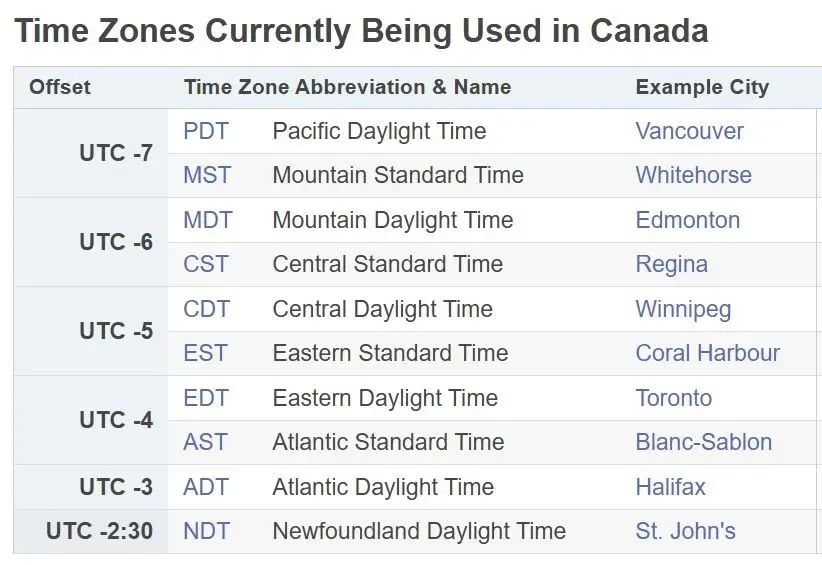This screenshot has width=822, height=565.
Task: Select the CST abbreviation link
Action: tap(205, 264)
